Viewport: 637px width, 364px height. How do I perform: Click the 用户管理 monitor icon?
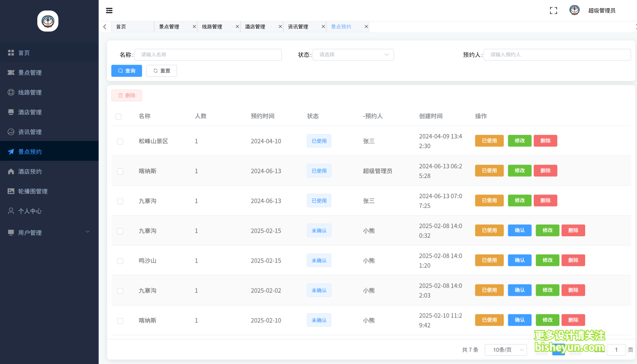click(x=11, y=233)
